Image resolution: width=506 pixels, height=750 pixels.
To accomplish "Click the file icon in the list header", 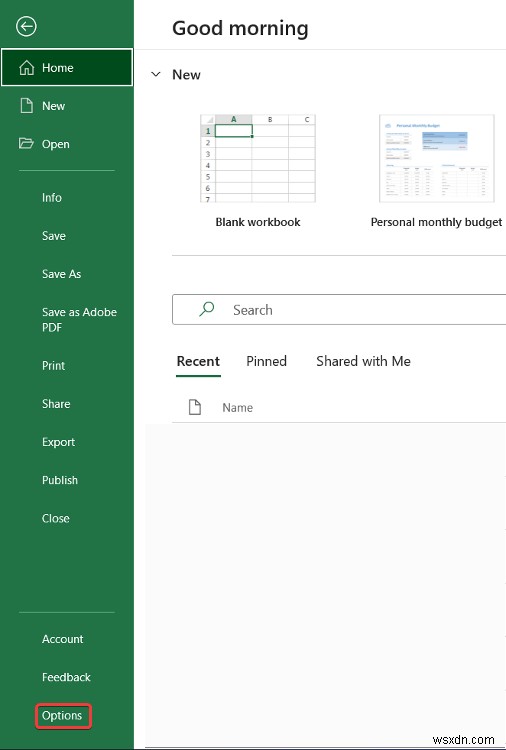I will 195,408.
